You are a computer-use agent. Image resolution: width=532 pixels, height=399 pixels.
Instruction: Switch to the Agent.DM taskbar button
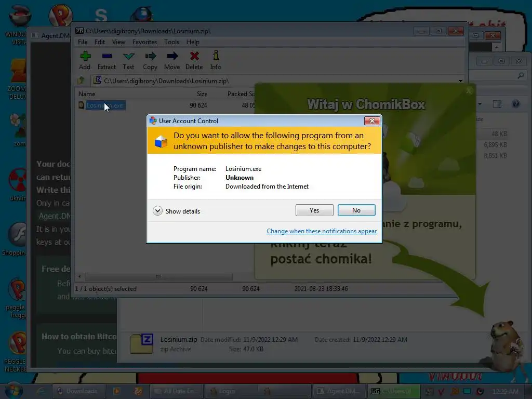tap(339, 391)
